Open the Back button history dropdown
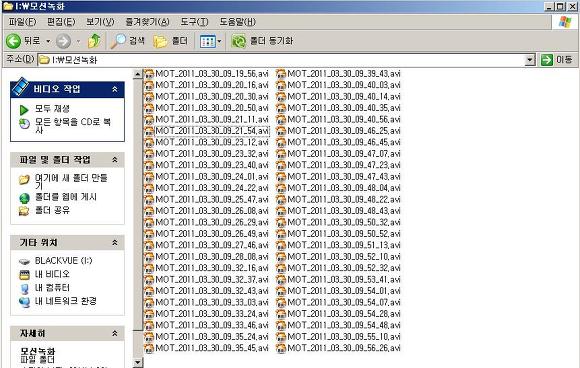 [48, 41]
